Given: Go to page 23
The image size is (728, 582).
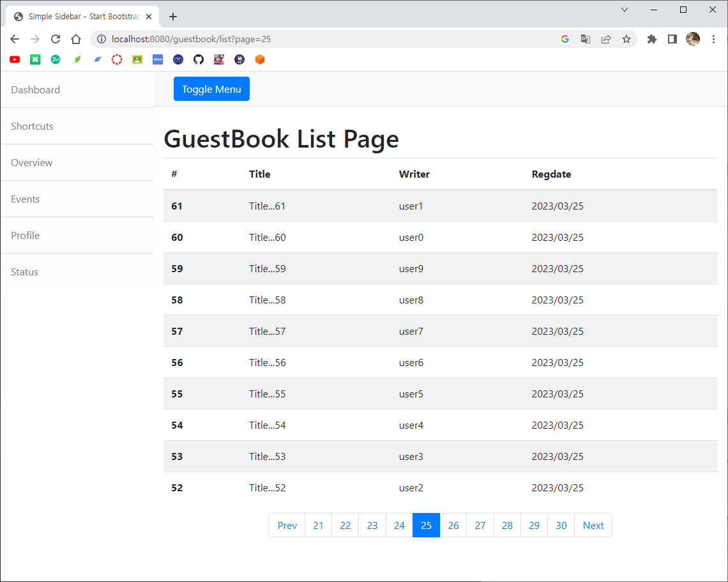Looking at the screenshot, I should 372,525.
